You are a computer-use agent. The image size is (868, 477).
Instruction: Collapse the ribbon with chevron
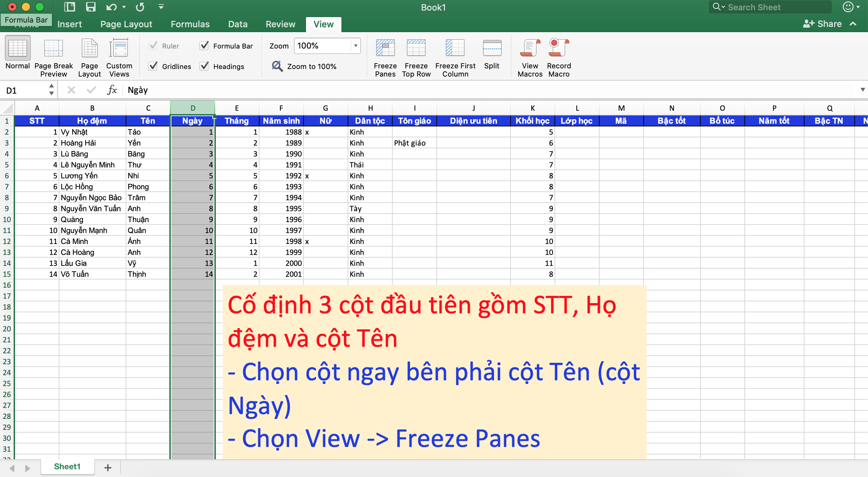(853, 24)
